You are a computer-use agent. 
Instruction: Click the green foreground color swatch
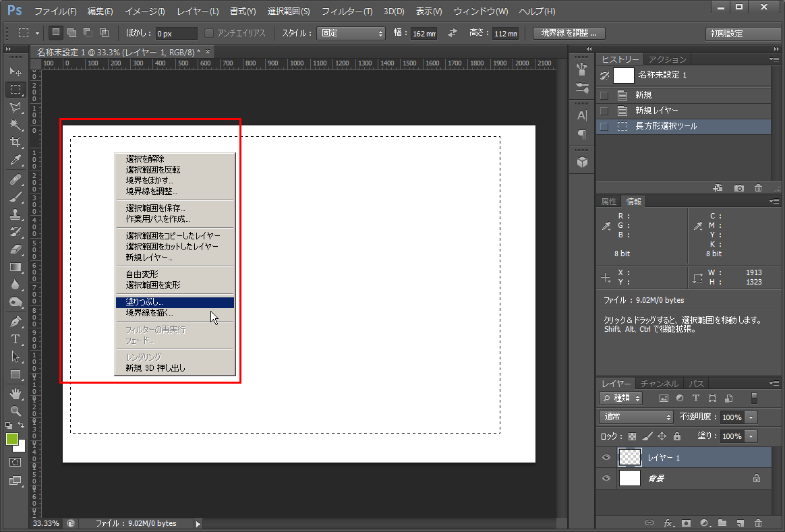12,439
